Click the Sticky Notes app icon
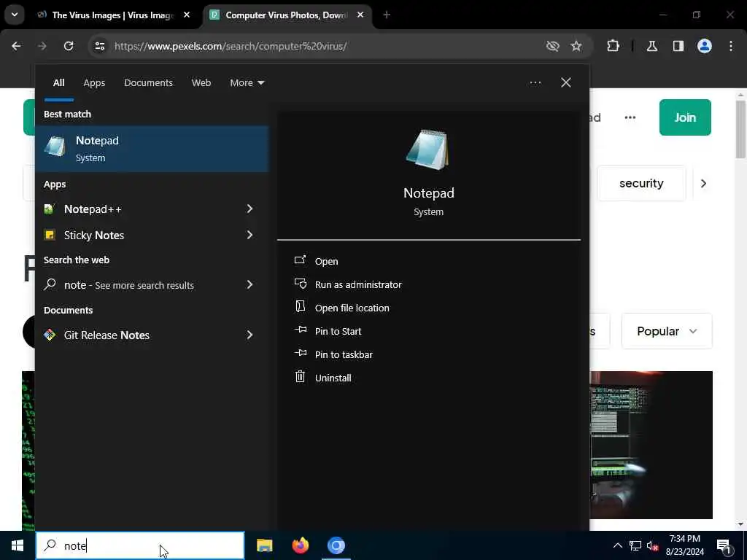This screenshot has width=747, height=560. tap(50, 235)
